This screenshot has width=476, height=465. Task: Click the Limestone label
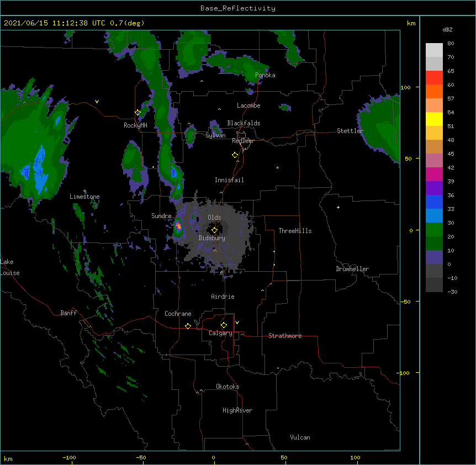click(x=84, y=197)
